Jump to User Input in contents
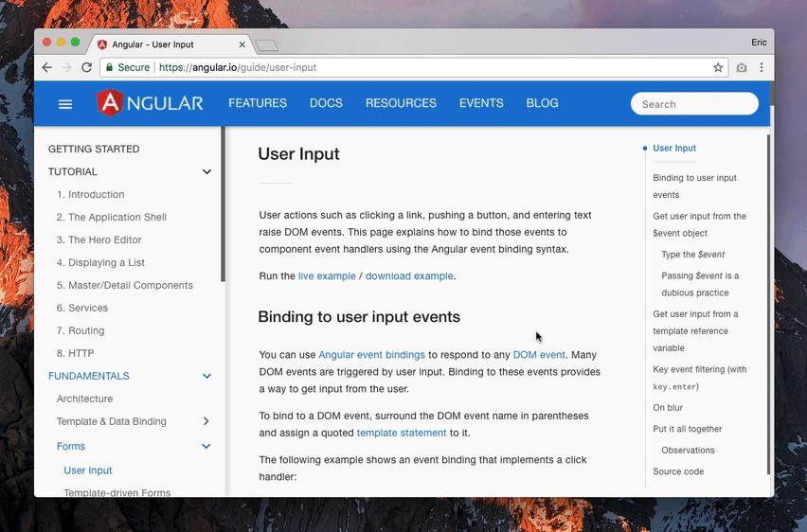807x532 pixels. click(674, 149)
